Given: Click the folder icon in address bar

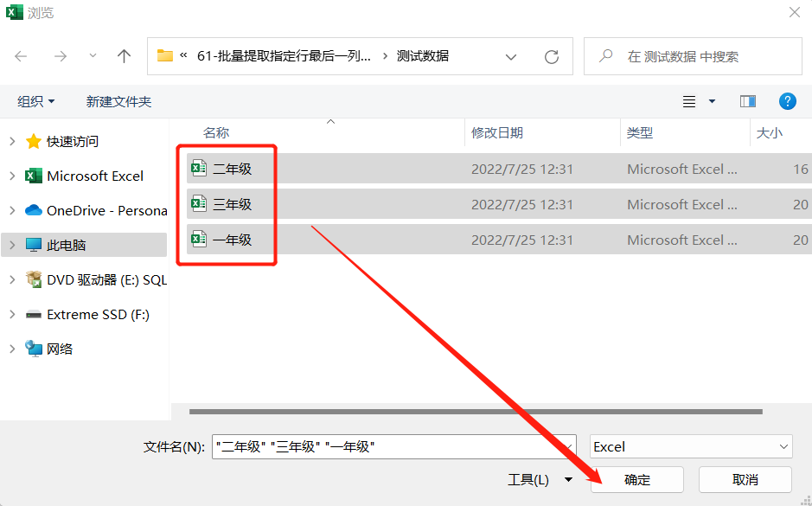Looking at the screenshot, I should [x=164, y=55].
